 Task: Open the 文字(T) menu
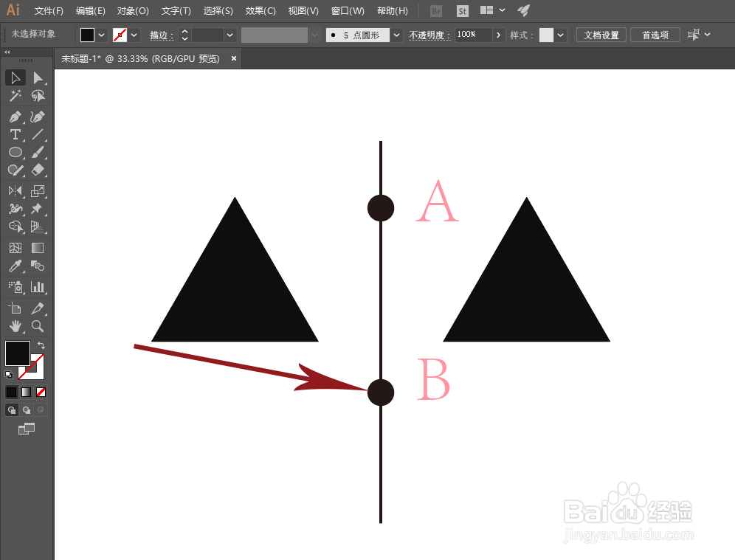[x=176, y=11]
